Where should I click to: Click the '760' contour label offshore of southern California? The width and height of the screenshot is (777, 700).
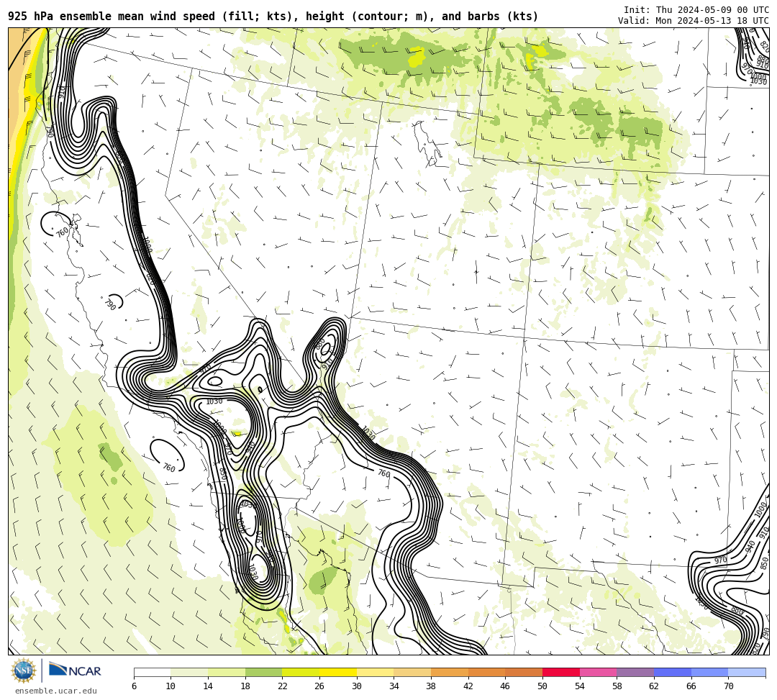pos(169,467)
